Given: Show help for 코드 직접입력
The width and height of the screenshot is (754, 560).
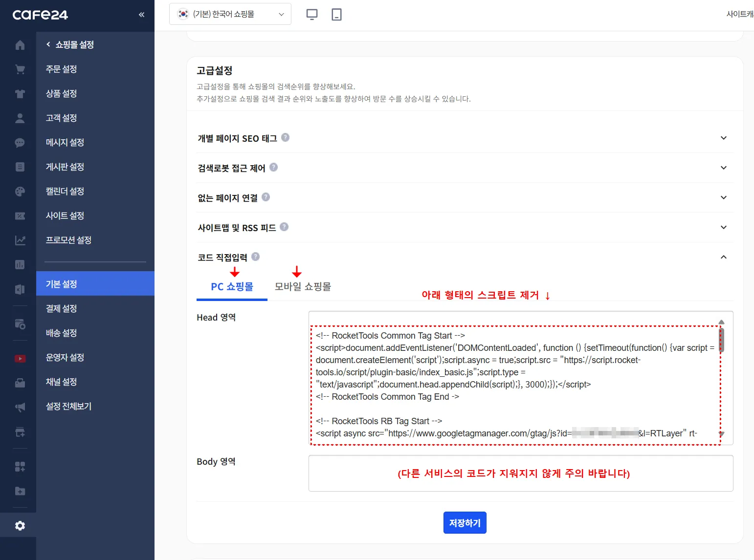Looking at the screenshot, I should (255, 257).
